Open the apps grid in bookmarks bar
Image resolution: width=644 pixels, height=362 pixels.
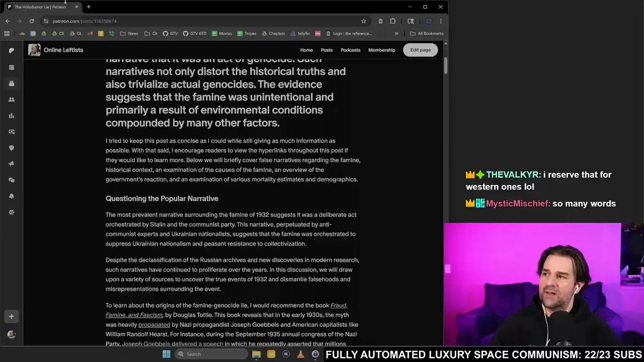pyautogui.click(x=7, y=34)
